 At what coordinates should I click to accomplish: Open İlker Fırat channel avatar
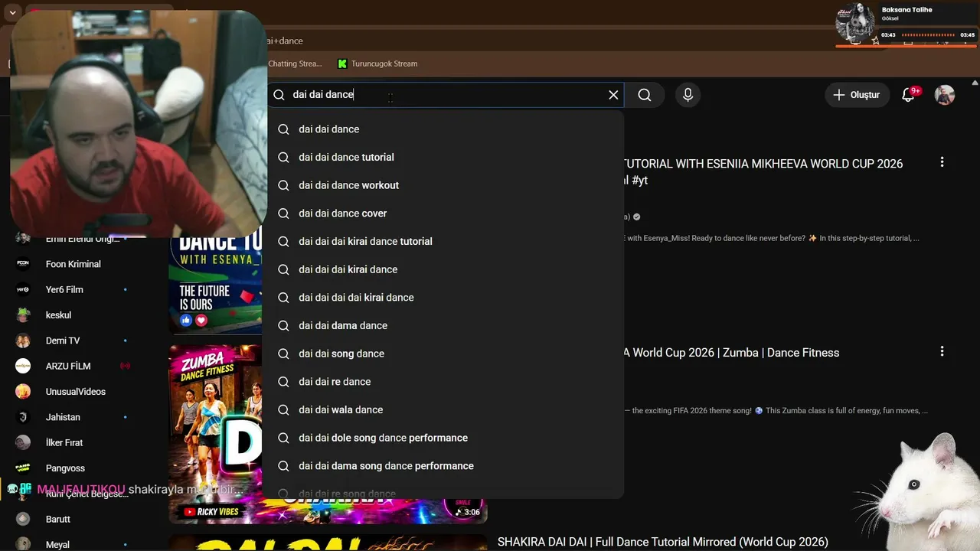point(23,442)
